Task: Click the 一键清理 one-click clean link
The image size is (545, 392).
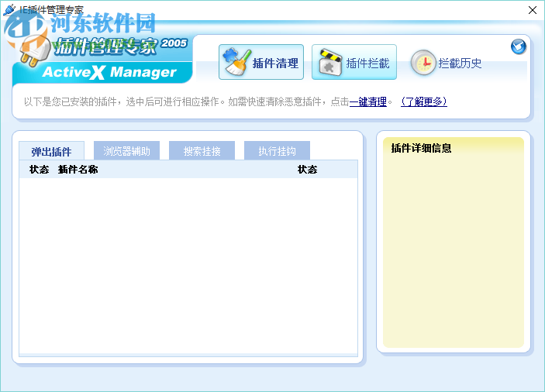Action: tap(368, 101)
